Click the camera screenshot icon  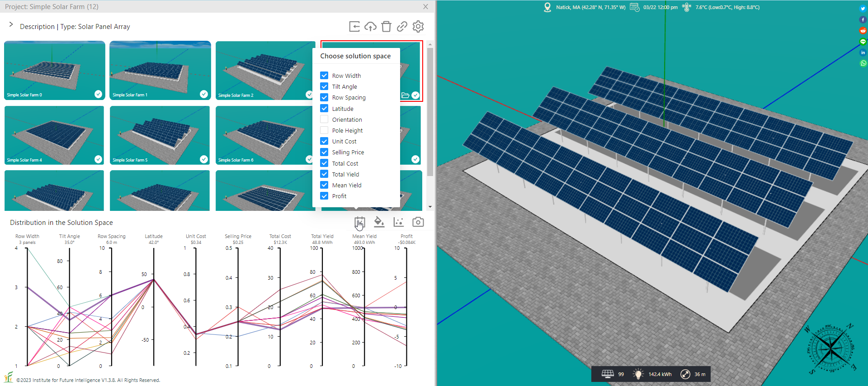pos(418,222)
